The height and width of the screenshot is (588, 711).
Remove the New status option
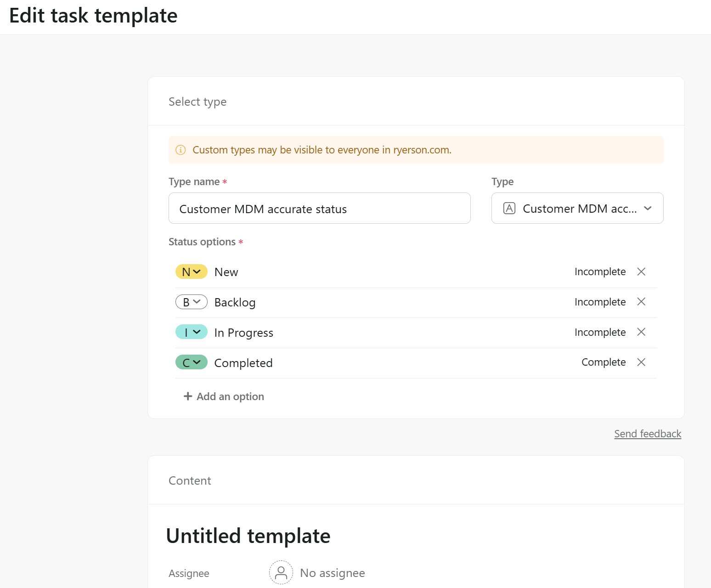point(641,271)
